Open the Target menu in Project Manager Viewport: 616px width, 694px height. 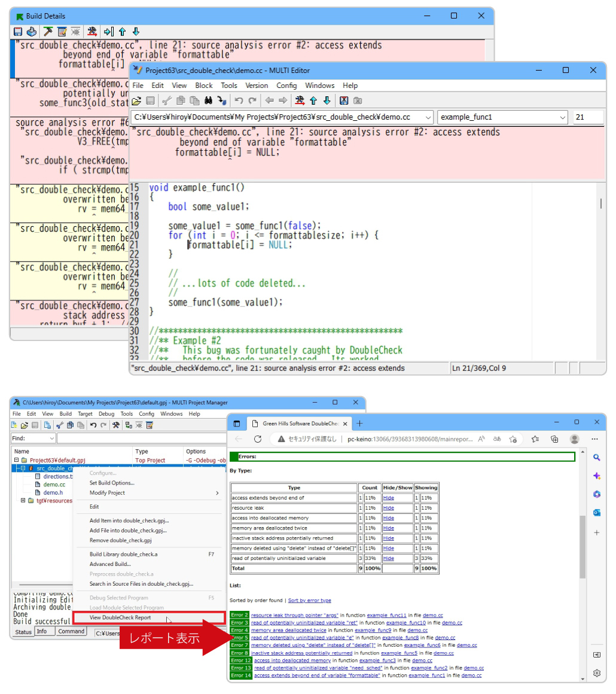click(x=85, y=414)
